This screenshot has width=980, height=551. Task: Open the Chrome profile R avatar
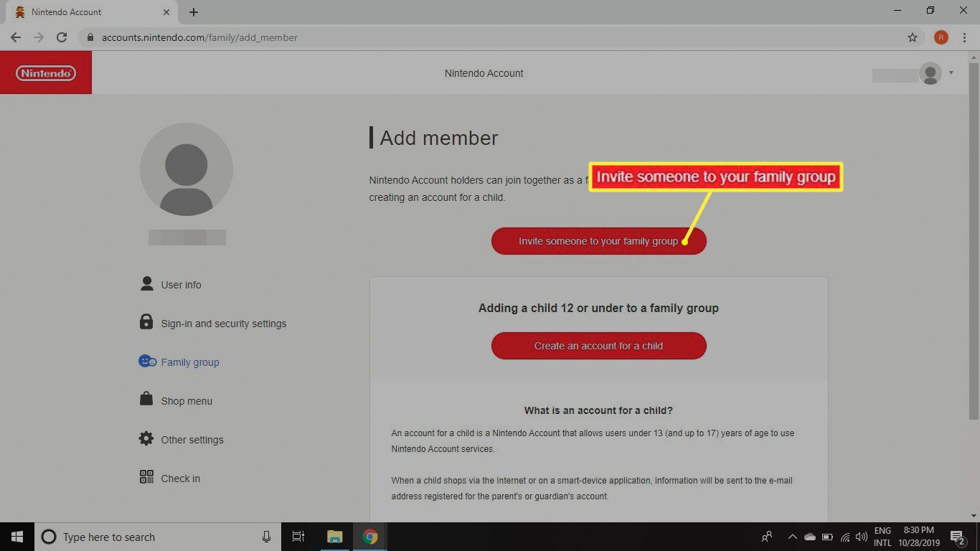pyautogui.click(x=941, y=37)
